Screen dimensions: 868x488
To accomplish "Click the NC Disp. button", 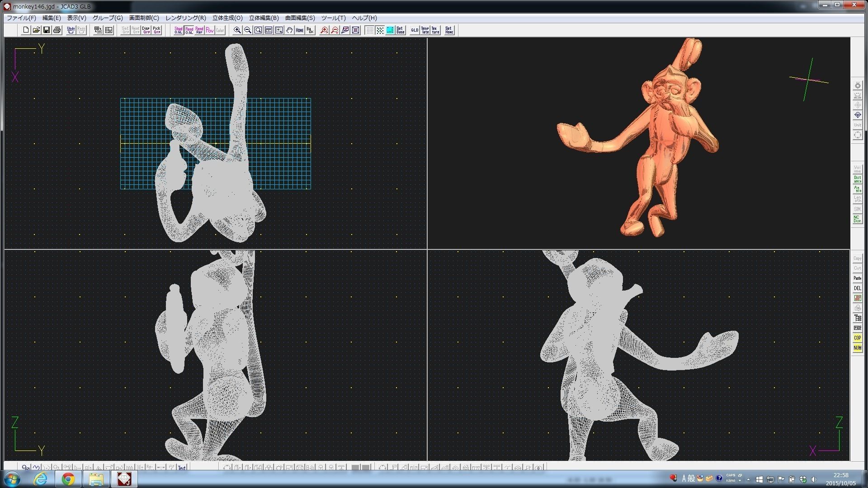I will (857, 219).
